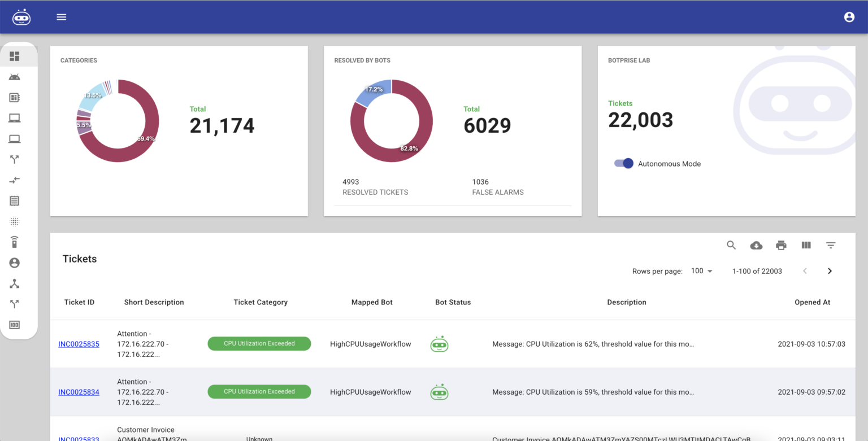
Task: Click bot status icon for INC0025834
Action: click(x=439, y=392)
